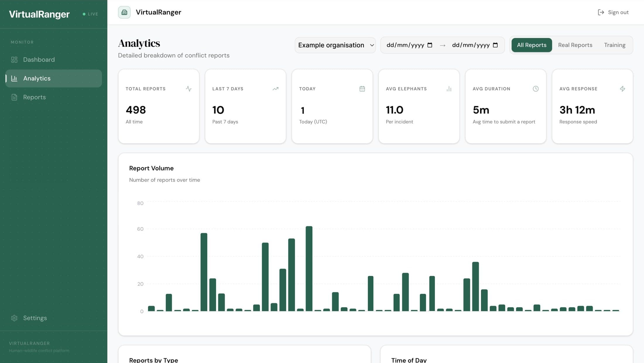Click the Sign out arrow icon
644x363 pixels.
click(601, 12)
